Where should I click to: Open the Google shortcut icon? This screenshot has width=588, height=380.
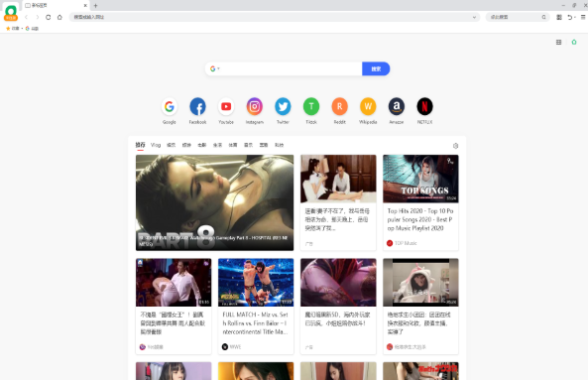point(170,107)
